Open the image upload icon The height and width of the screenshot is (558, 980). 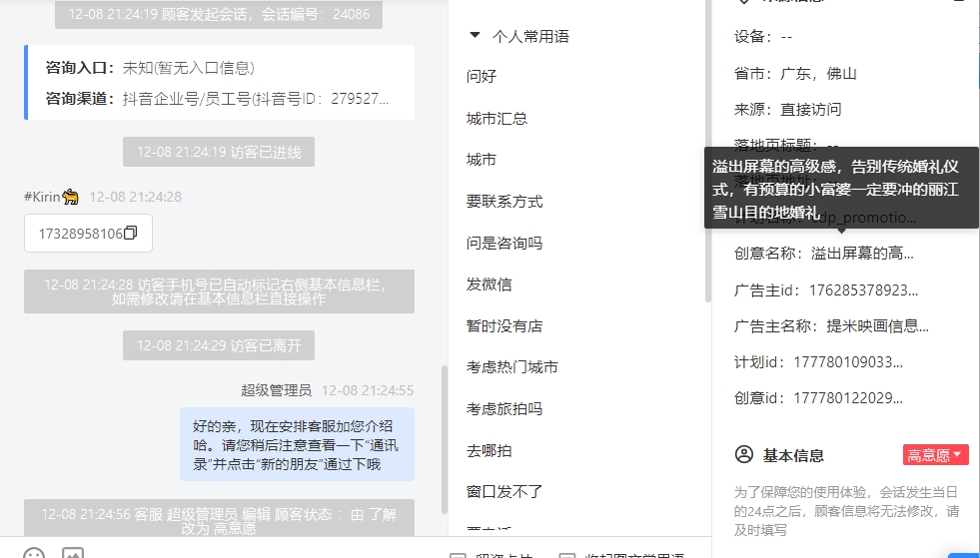[x=73, y=553]
